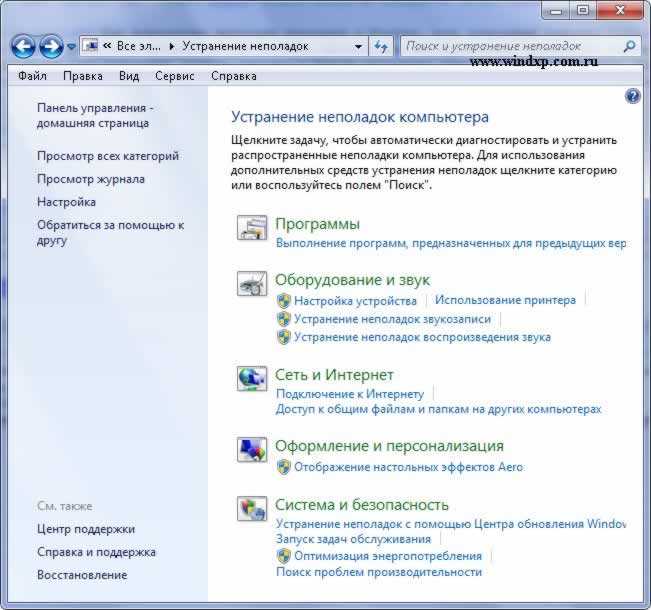Screen dimensions: 651x610
Task: Go back with the Back arrow button
Action: tap(23, 47)
